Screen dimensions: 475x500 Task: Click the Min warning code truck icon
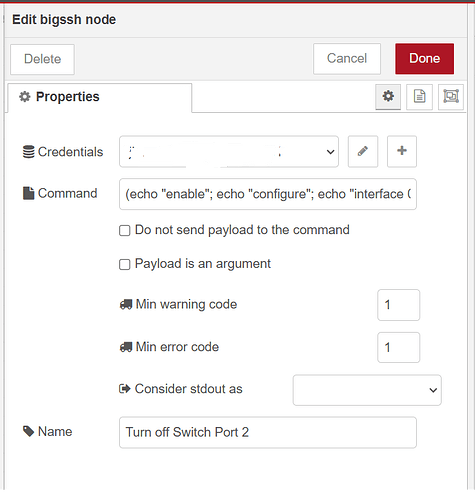[x=126, y=304]
